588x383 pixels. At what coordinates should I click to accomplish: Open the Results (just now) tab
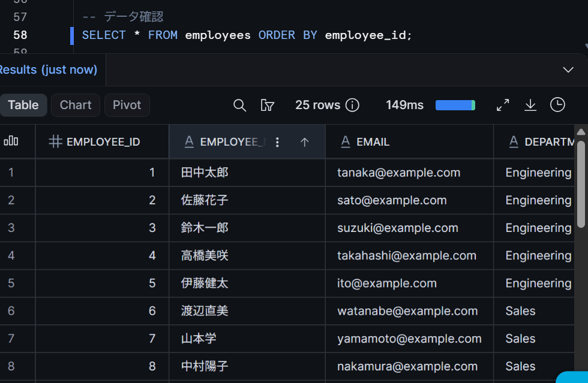(x=49, y=70)
